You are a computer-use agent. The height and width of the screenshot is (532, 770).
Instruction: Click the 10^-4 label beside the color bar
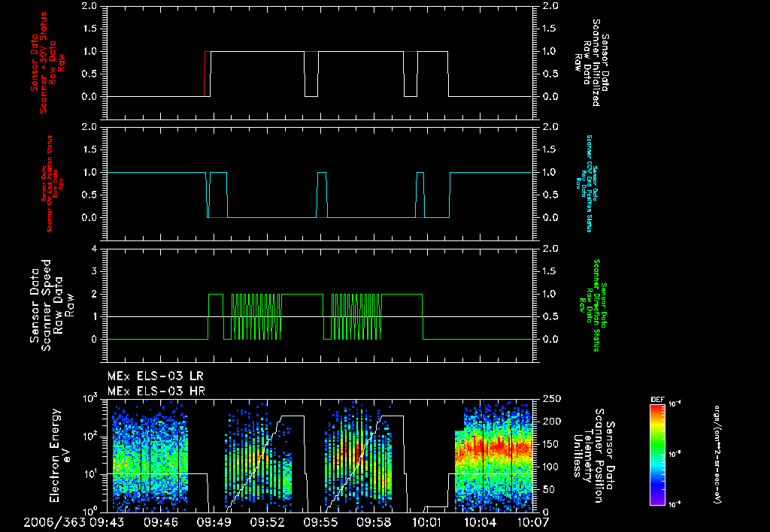[x=675, y=404]
